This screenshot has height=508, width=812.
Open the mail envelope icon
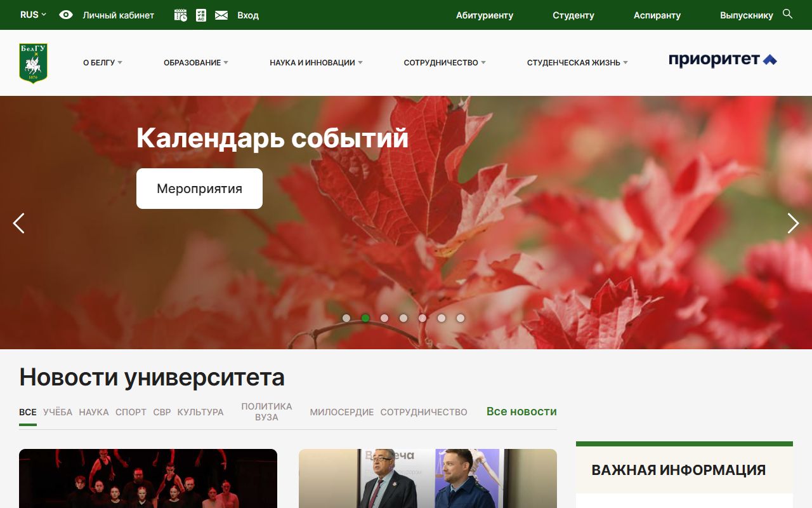point(221,15)
